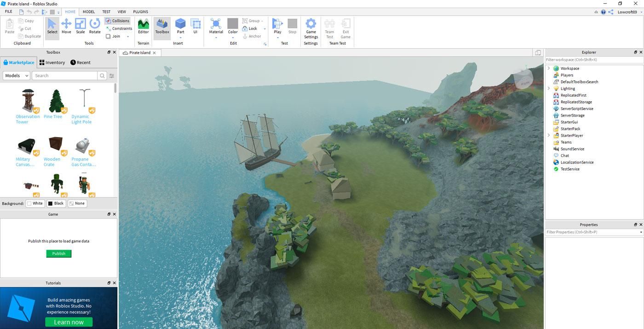This screenshot has height=329, width=644.
Task: Open the Inventory tab in Toolbox
Action: pyautogui.click(x=52, y=63)
